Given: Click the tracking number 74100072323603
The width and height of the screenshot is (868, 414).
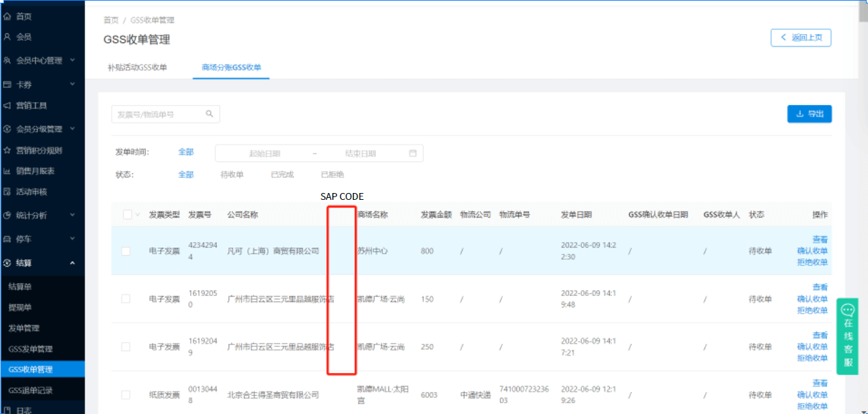Looking at the screenshot, I should (x=524, y=394).
